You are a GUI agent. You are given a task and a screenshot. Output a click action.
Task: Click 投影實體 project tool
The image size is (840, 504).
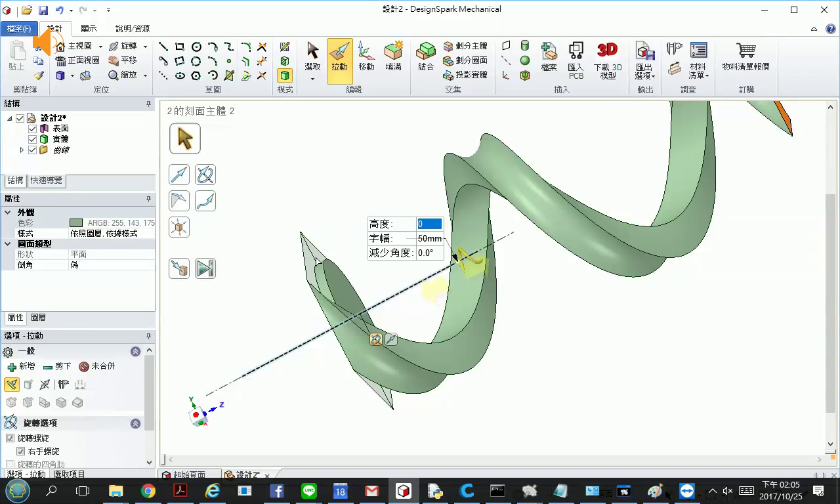coord(465,75)
